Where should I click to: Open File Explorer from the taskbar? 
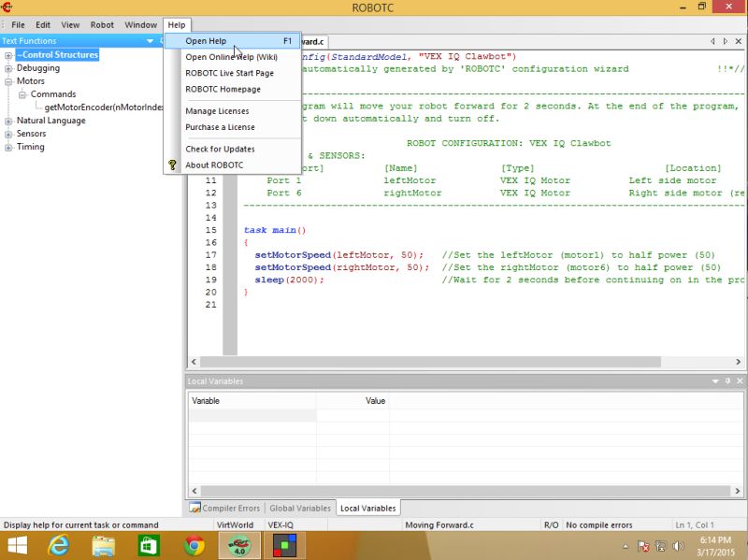pyautogui.click(x=103, y=544)
